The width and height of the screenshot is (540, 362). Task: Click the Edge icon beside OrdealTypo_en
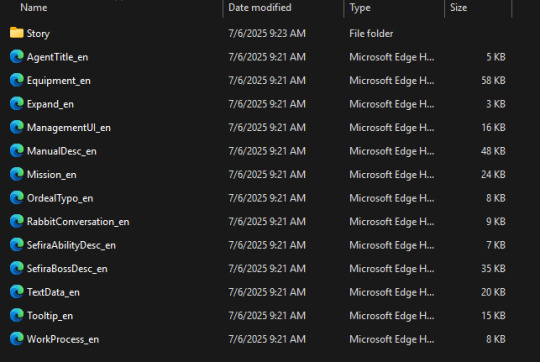pyautogui.click(x=17, y=198)
